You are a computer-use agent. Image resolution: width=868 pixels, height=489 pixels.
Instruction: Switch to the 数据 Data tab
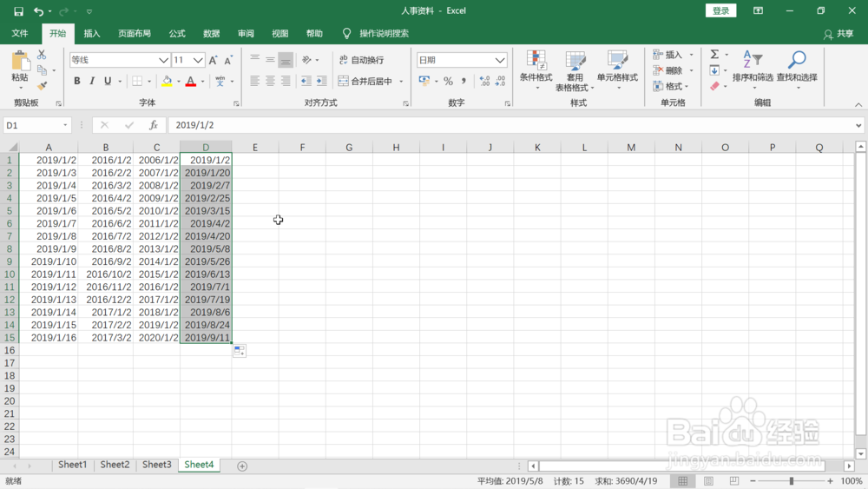(x=212, y=33)
